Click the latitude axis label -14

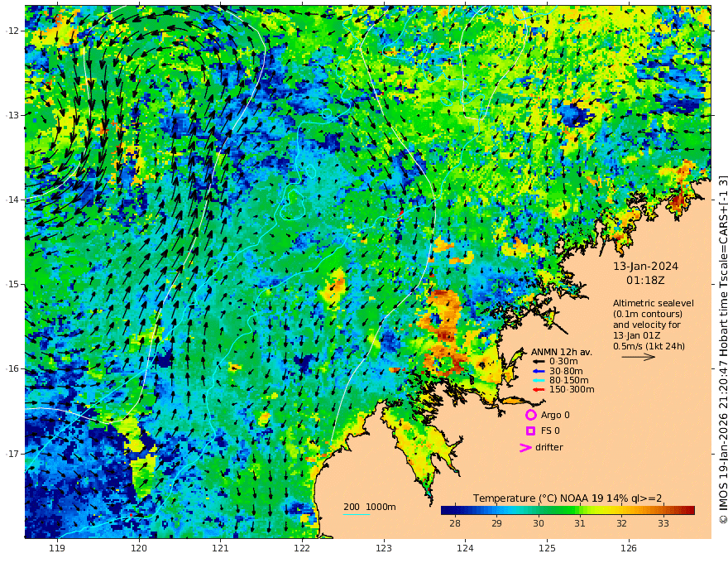[12, 200]
